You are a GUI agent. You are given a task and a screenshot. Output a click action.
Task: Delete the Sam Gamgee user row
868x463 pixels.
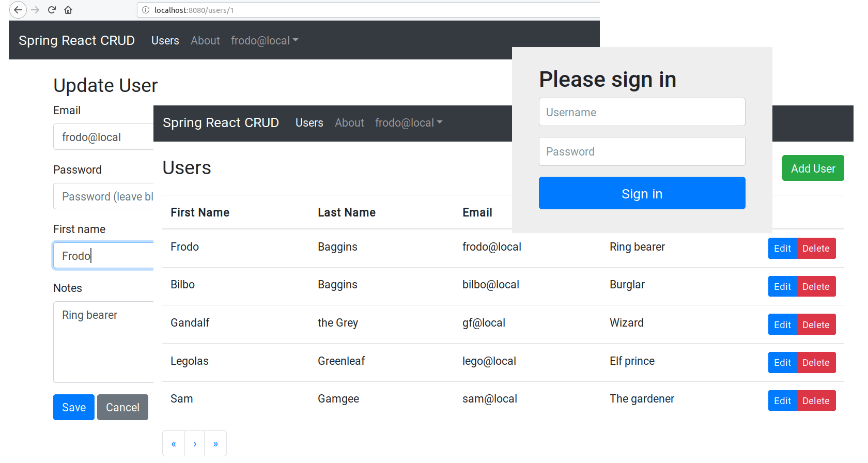[x=816, y=400]
